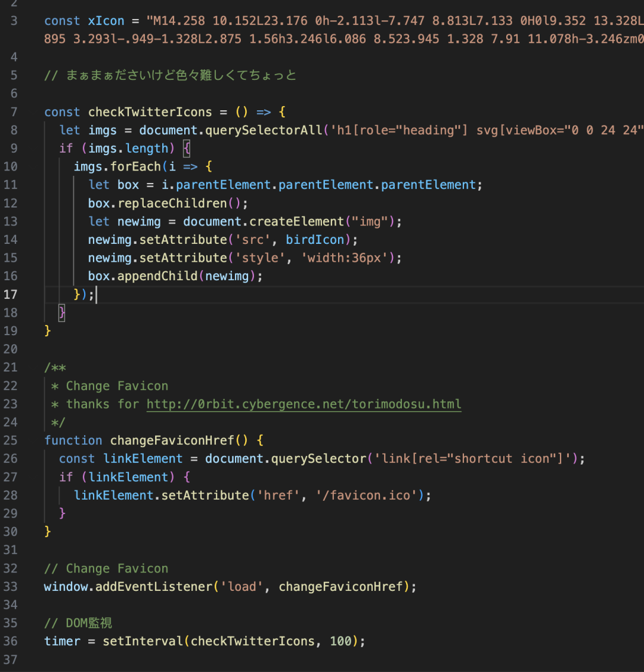
Task: Open the 0rbit.cybergence.net torimodosu link
Action: point(304,404)
